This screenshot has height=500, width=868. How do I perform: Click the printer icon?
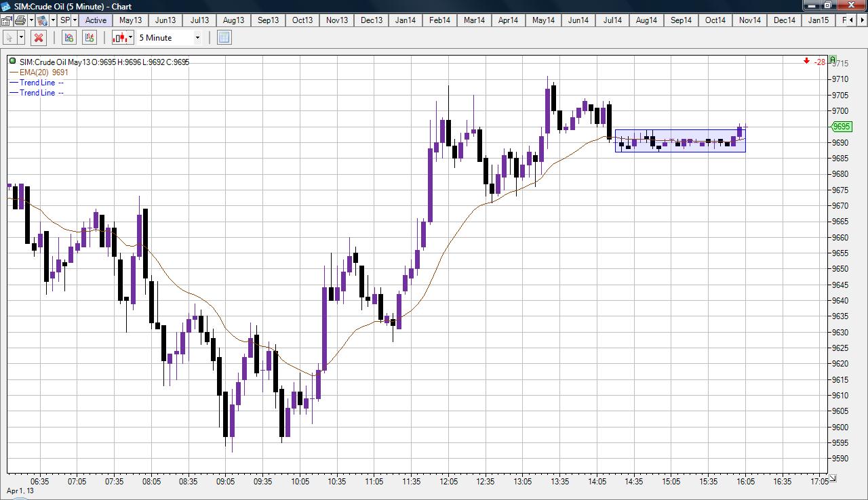[x=20, y=20]
